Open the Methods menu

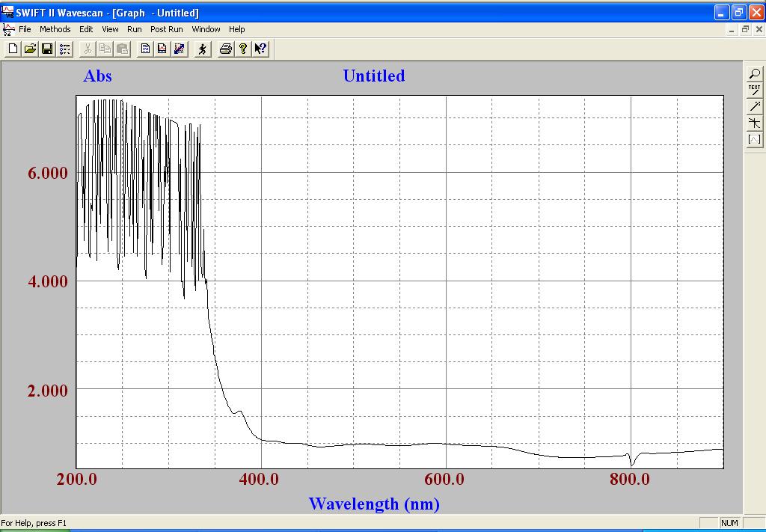pyautogui.click(x=55, y=29)
